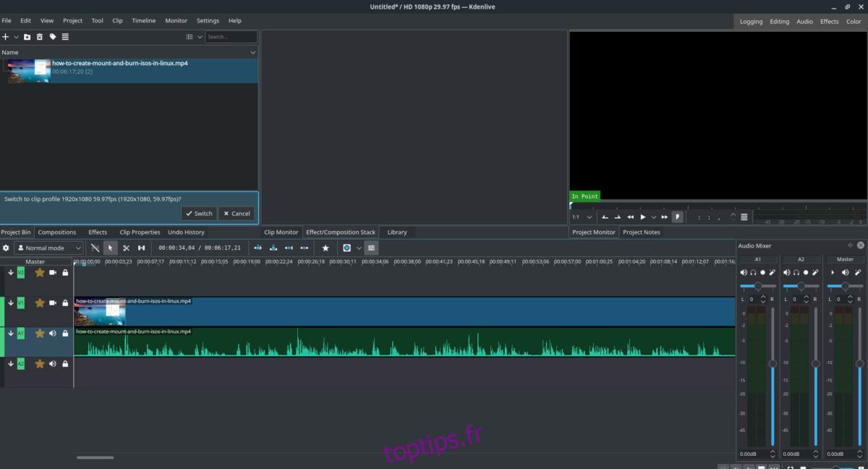Click the Master button above tracks
The width and height of the screenshot is (868, 469).
[x=35, y=261]
